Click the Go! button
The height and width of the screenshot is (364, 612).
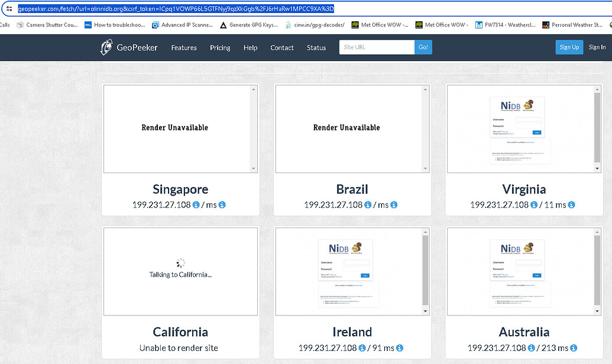point(423,47)
